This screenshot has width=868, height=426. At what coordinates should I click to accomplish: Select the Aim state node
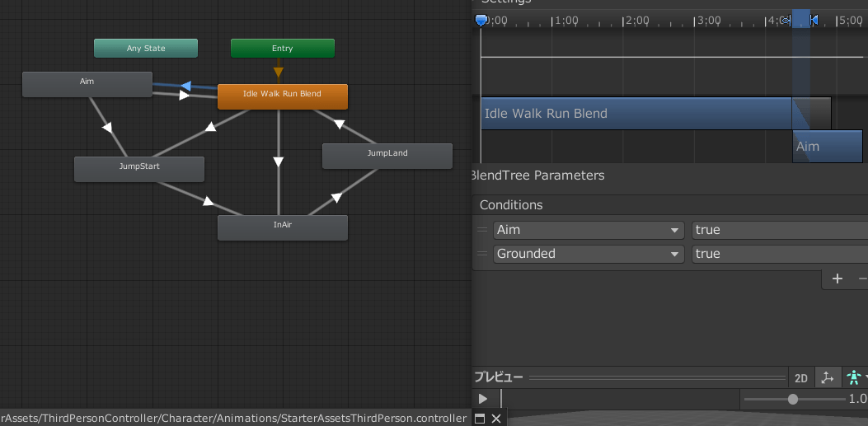coord(87,84)
